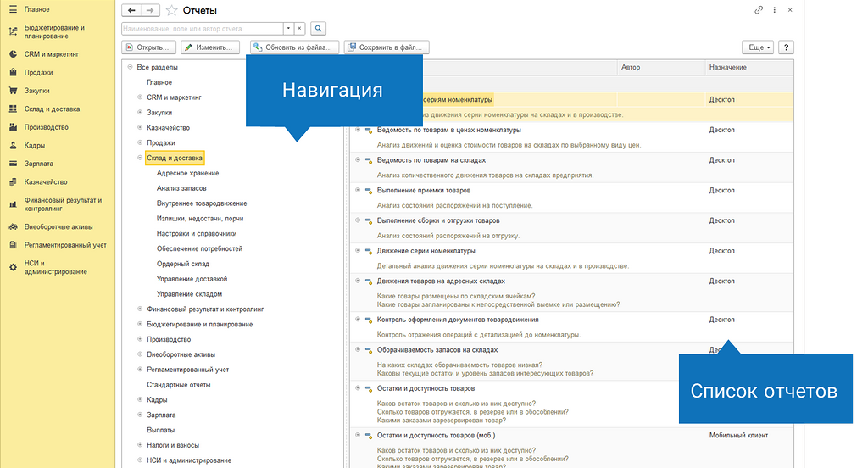
Task: Open Зарплата section in the sidebar
Action: (x=39, y=164)
